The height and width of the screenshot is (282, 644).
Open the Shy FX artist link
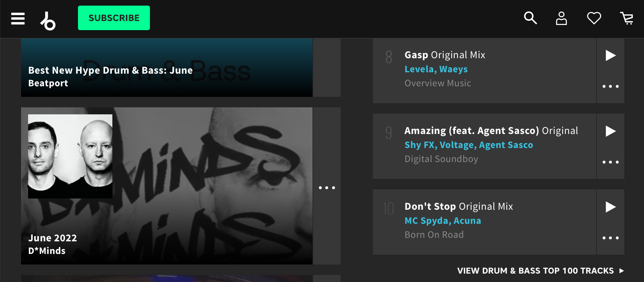point(420,145)
